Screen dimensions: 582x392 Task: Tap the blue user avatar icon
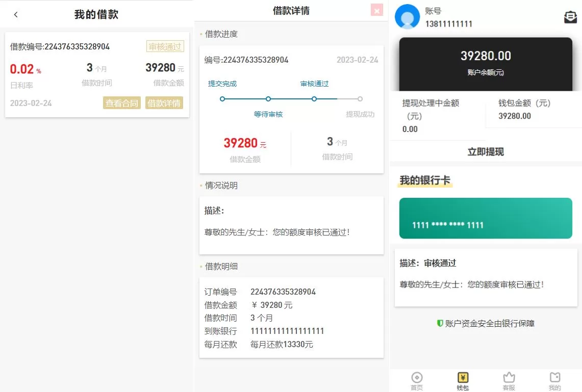407,17
